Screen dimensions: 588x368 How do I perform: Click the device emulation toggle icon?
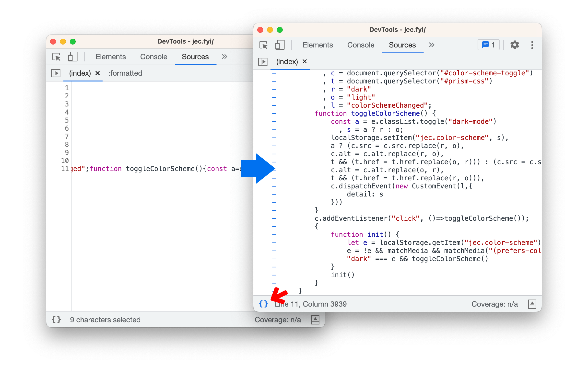[280, 45]
